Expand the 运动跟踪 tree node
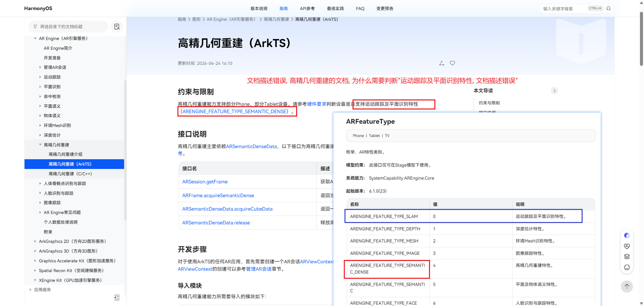Viewport: 644px width, 306px height. pos(40,77)
